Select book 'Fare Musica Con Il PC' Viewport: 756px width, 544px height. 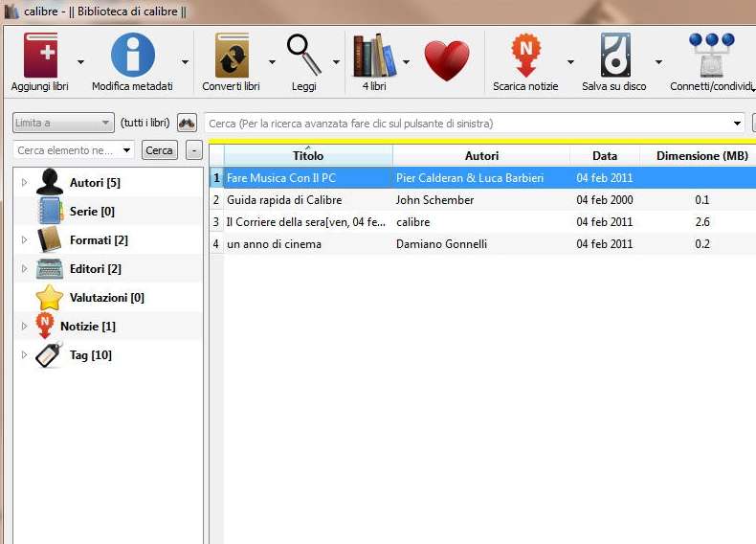tap(281, 177)
